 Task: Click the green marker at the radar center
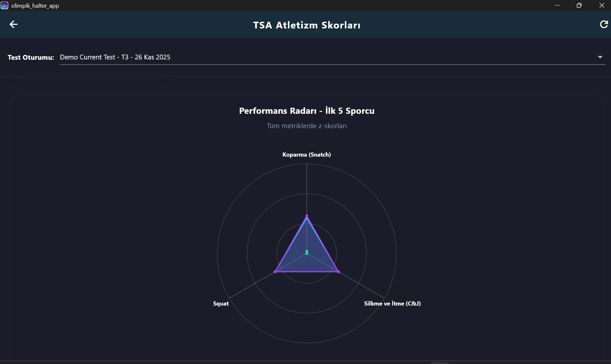click(x=306, y=252)
